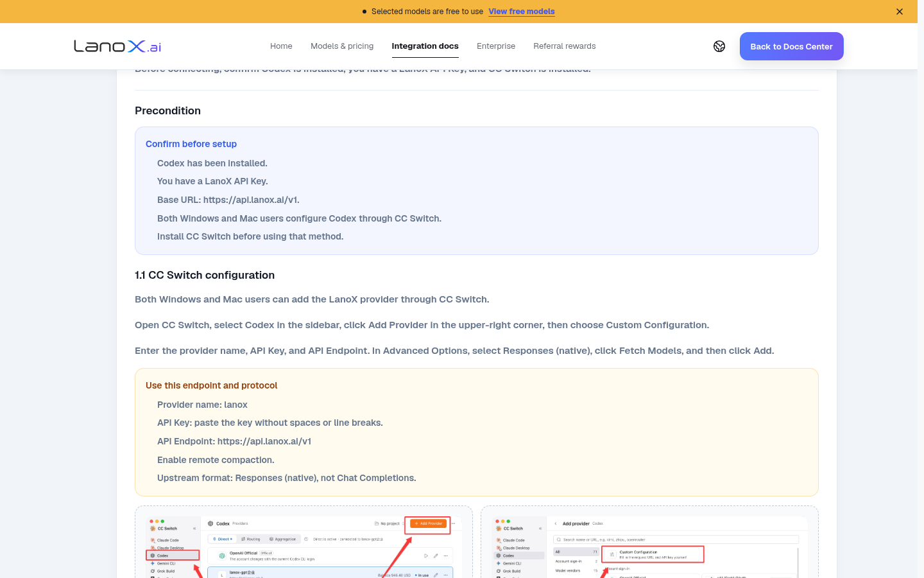Open the View free models link
This screenshot has height=578, width=924.
click(x=522, y=12)
